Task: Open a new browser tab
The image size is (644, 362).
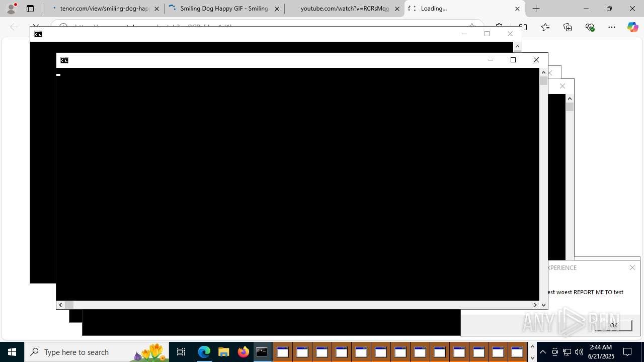Action: (536, 9)
